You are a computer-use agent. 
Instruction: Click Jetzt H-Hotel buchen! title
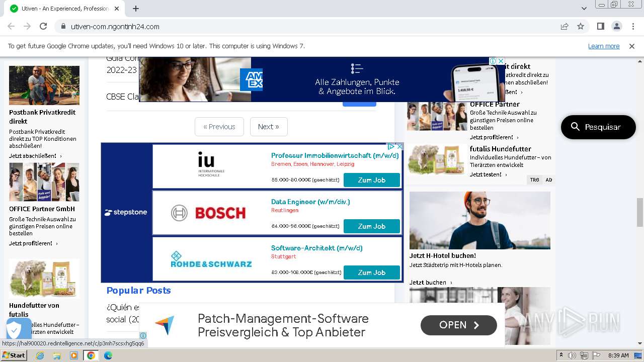pos(443,255)
